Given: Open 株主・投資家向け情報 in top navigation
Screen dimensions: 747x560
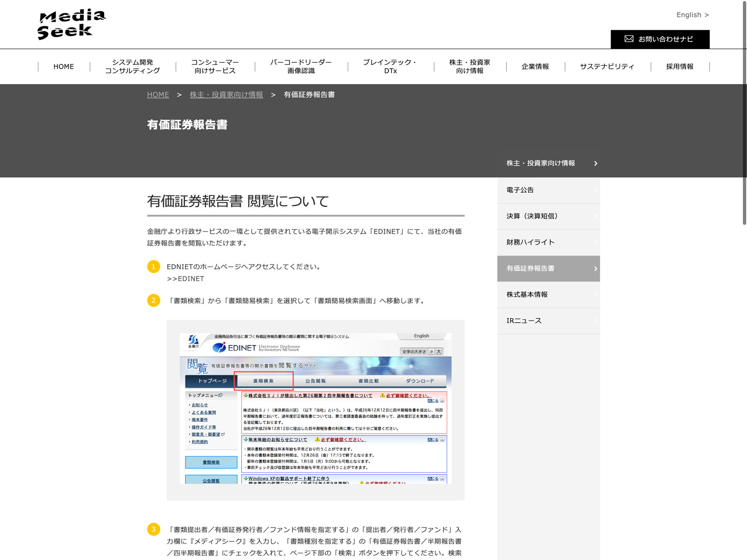Looking at the screenshot, I should (470, 67).
